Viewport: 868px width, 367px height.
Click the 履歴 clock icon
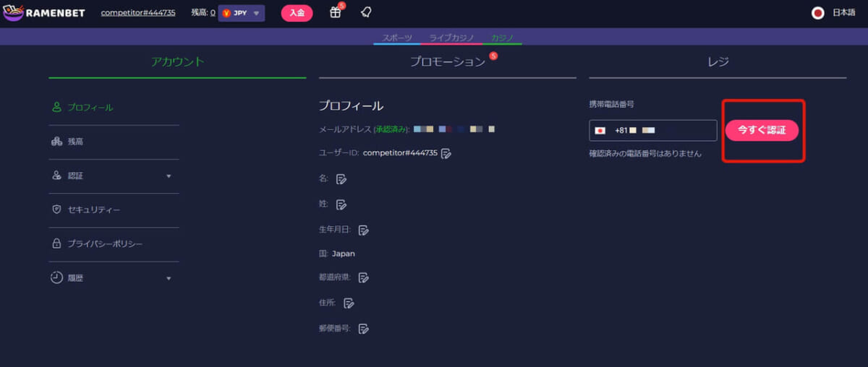click(56, 277)
